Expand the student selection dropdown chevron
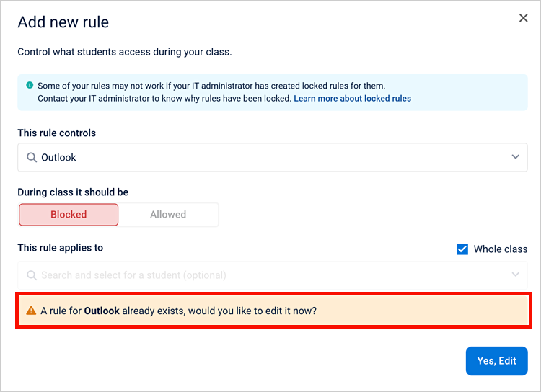Image resolution: width=541 pixels, height=392 pixels. (x=516, y=275)
